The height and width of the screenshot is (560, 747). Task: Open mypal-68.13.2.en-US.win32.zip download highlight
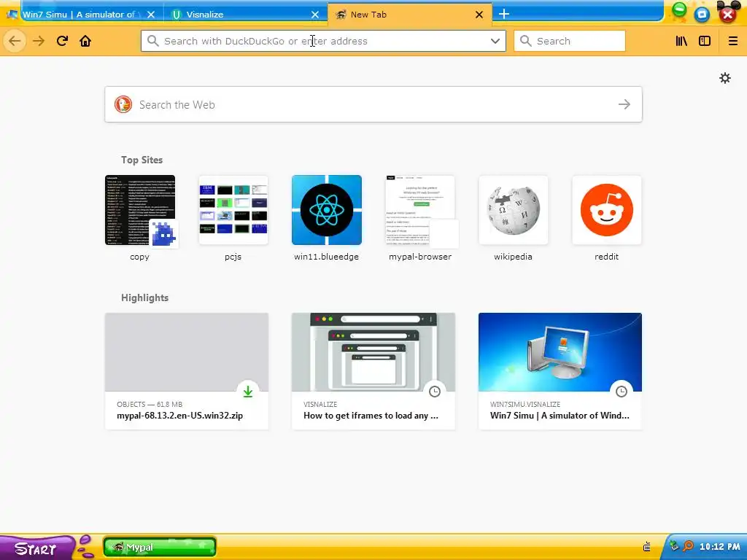tap(187, 371)
